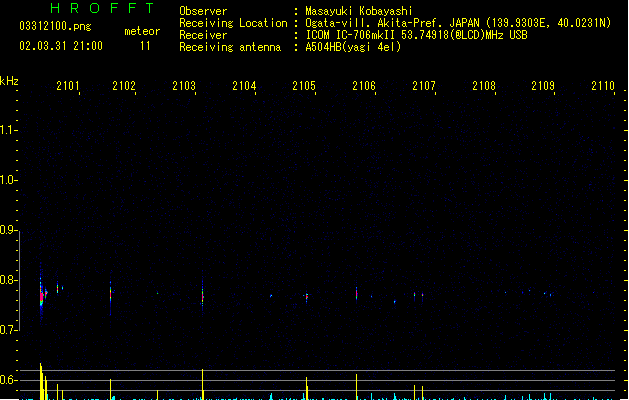Click the kHz axis unit label

pyautogui.click(x=9, y=81)
